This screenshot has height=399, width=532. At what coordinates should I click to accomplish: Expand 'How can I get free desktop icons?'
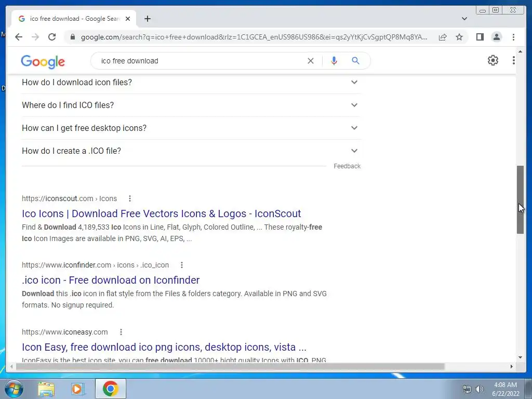point(191,128)
